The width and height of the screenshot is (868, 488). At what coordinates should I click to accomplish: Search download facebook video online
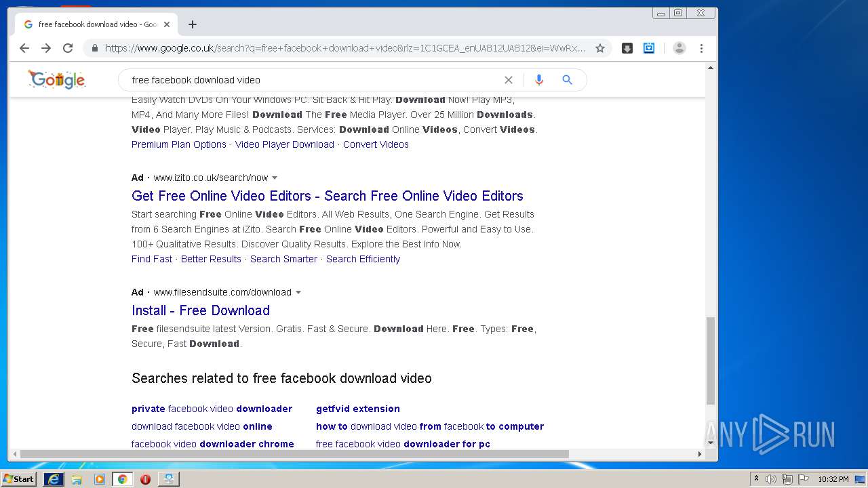(x=202, y=426)
